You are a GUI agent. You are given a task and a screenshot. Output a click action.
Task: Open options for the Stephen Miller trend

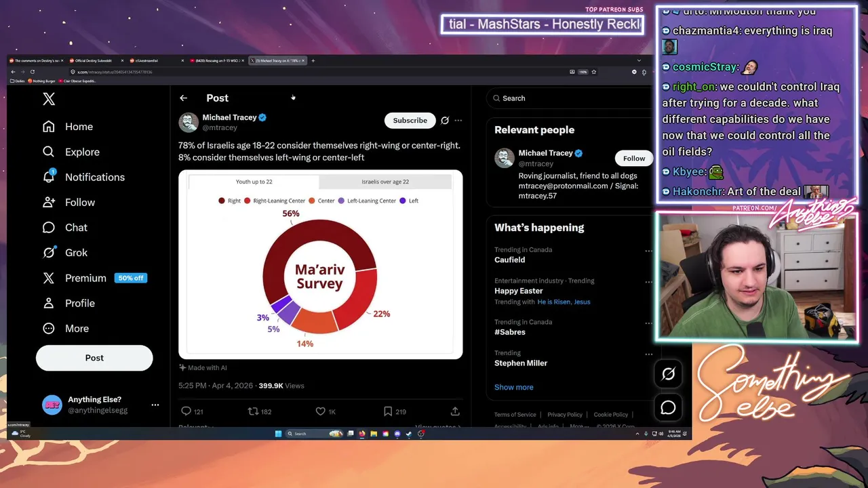click(648, 354)
